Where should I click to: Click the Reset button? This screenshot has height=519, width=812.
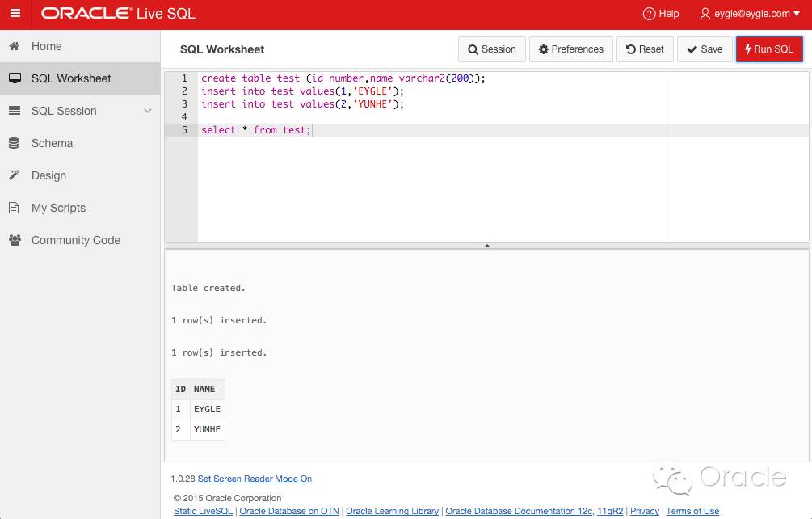tap(645, 49)
